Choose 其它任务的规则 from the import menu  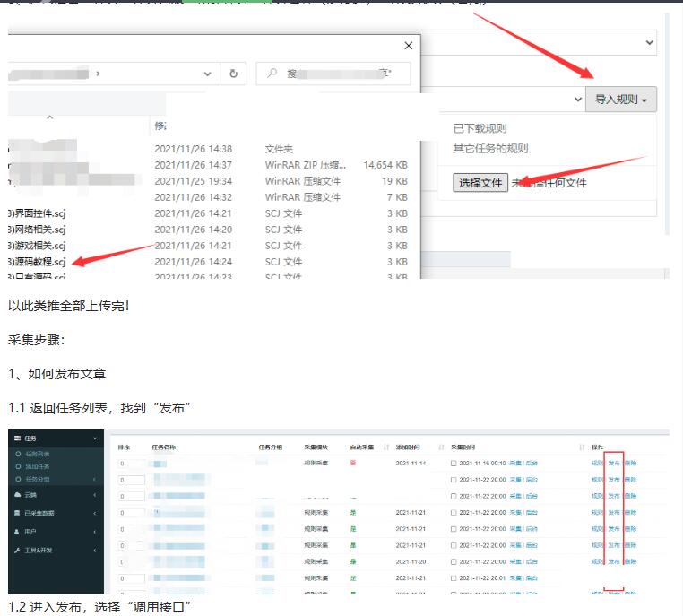click(x=490, y=149)
